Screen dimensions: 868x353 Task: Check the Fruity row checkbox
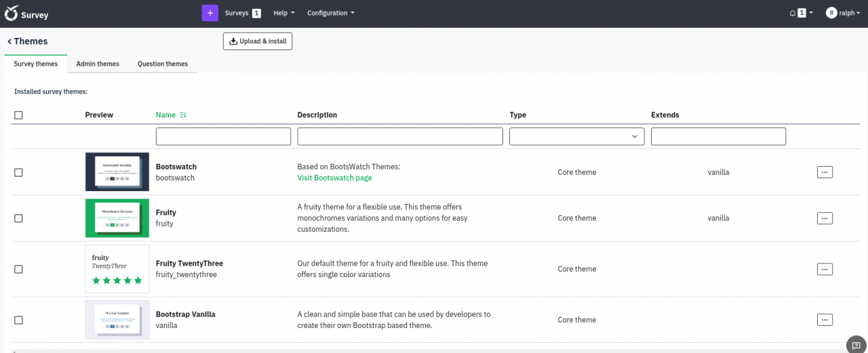click(18, 218)
